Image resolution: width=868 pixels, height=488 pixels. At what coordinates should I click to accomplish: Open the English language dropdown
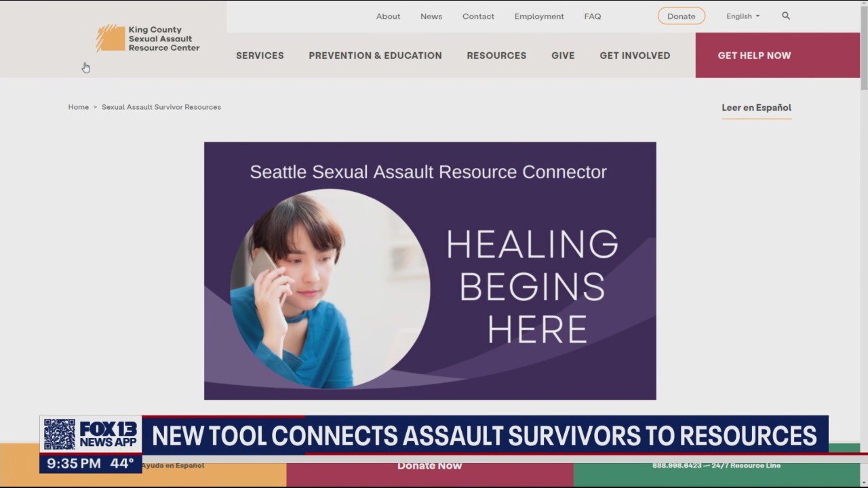(x=743, y=16)
